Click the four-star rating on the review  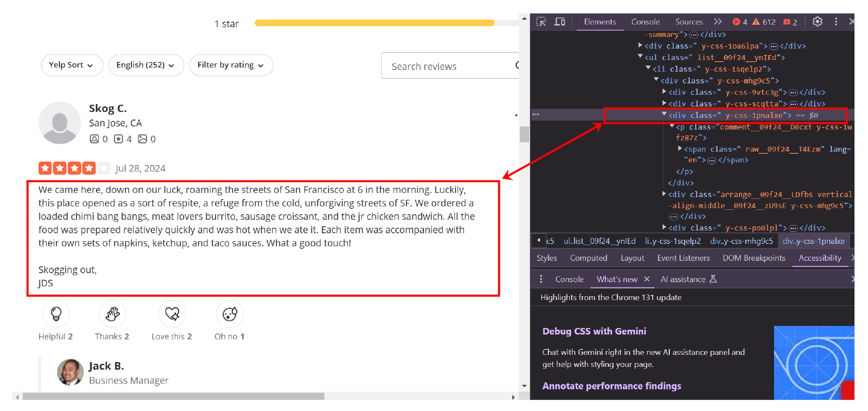coord(74,168)
